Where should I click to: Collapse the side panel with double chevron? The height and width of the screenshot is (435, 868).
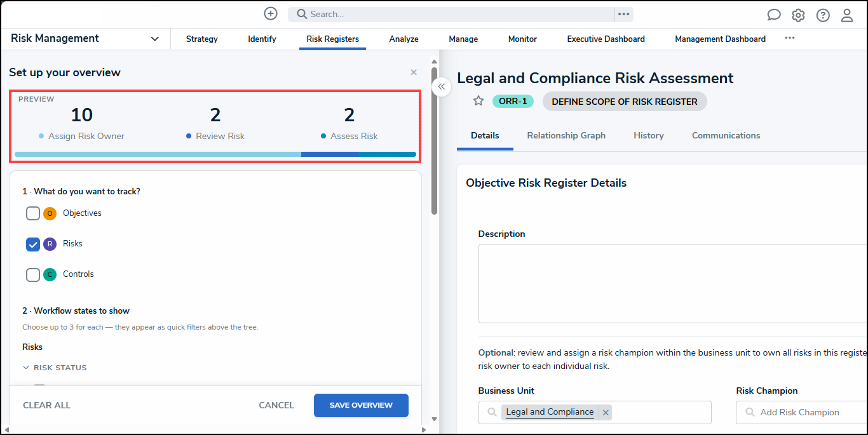pos(441,86)
